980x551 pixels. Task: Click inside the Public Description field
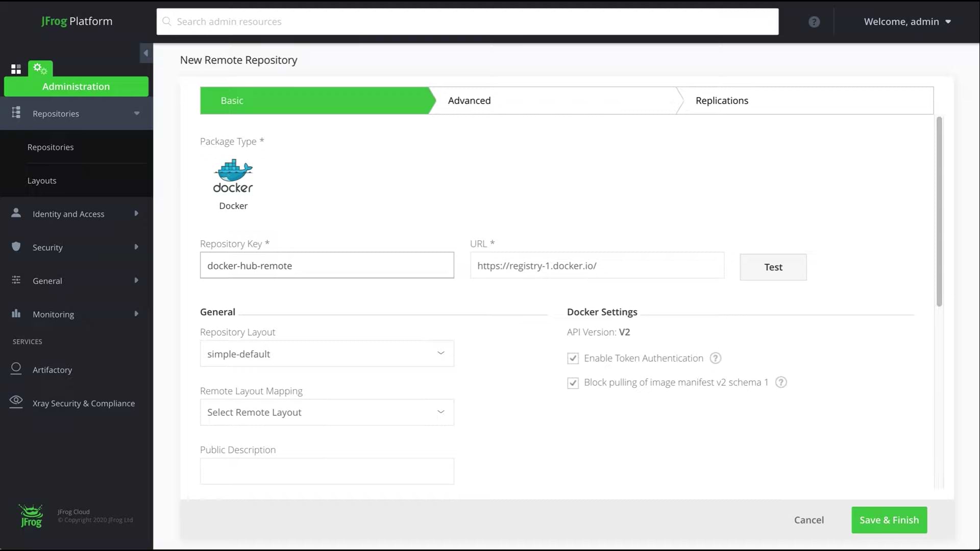327,471
